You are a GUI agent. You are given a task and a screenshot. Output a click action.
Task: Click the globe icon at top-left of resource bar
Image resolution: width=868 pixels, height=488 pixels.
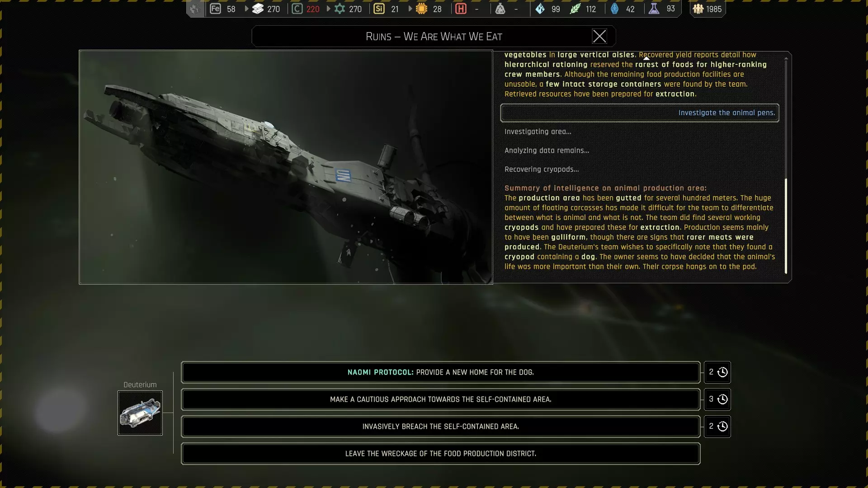pos(195,9)
